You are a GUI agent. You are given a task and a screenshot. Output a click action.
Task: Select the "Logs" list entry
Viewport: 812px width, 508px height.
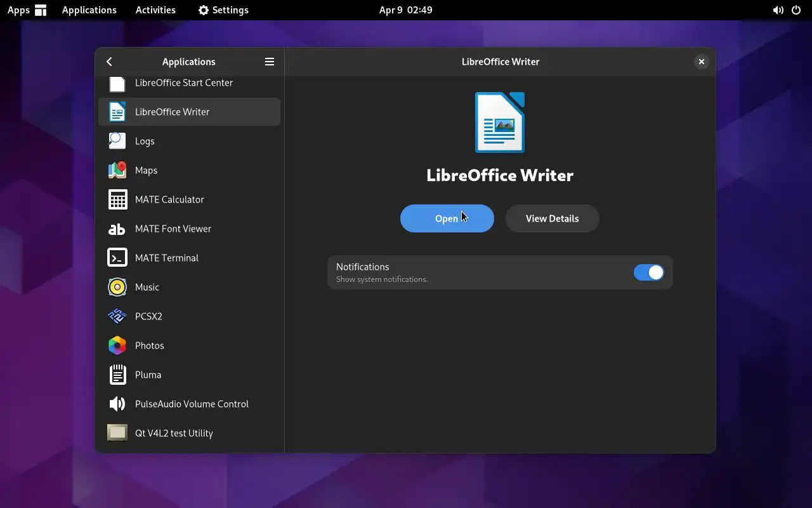(189, 141)
